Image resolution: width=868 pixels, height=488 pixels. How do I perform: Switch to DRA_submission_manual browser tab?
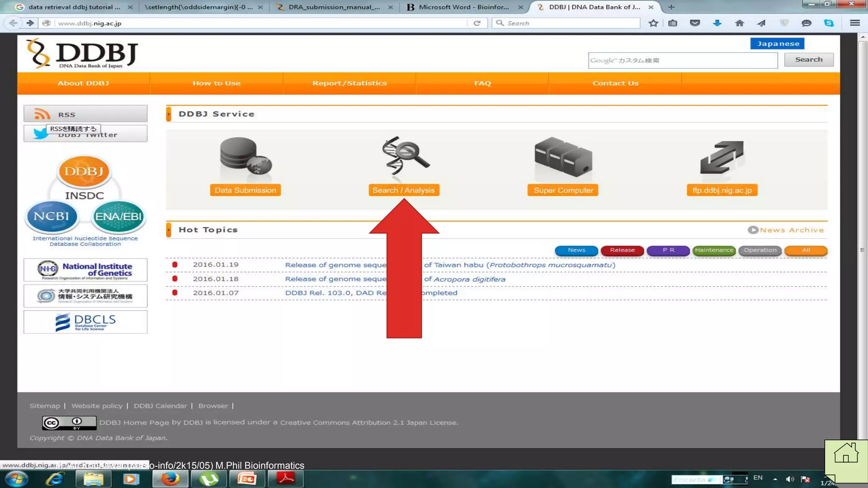coord(334,7)
